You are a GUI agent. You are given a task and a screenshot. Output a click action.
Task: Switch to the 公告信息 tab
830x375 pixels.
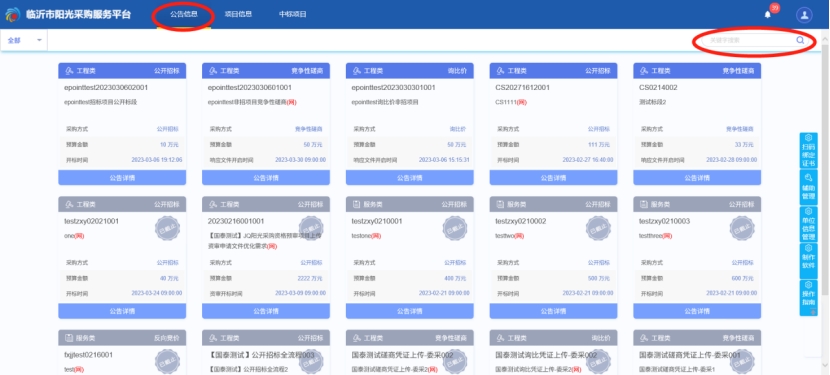coord(184,14)
